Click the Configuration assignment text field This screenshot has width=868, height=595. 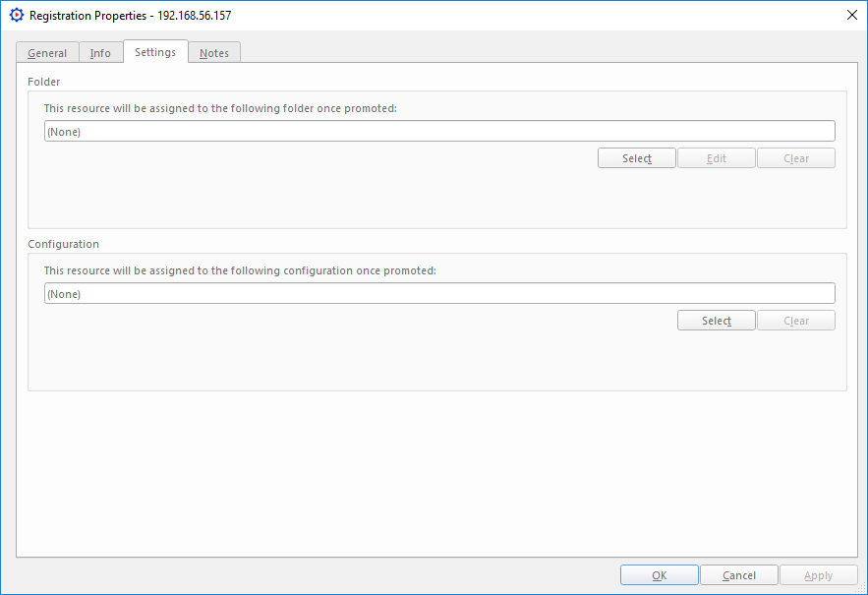pos(439,294)
